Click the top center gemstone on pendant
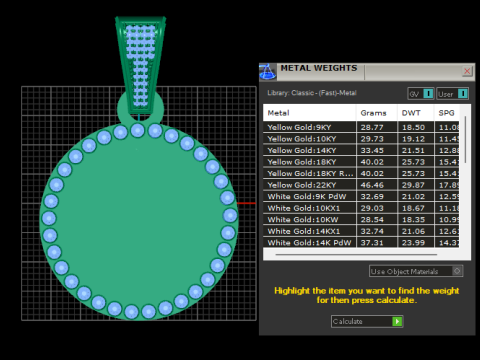This screenshot has height=360, width=480. 138,130
